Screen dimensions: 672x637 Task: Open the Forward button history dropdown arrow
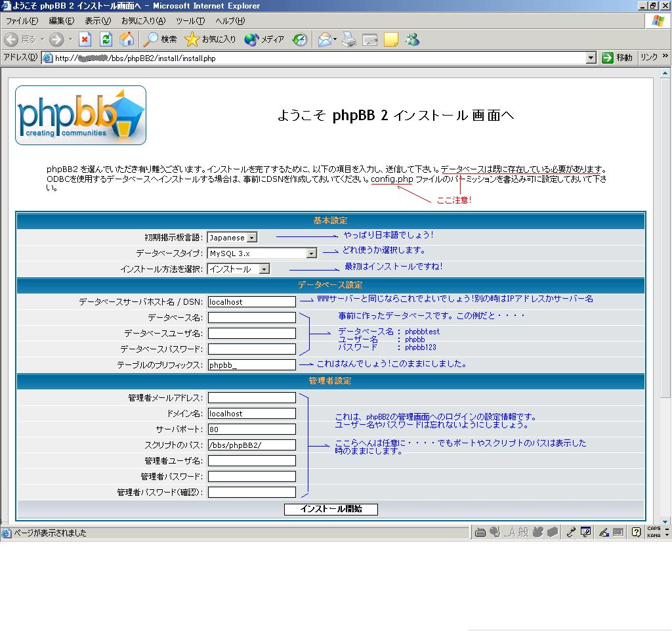71,39
